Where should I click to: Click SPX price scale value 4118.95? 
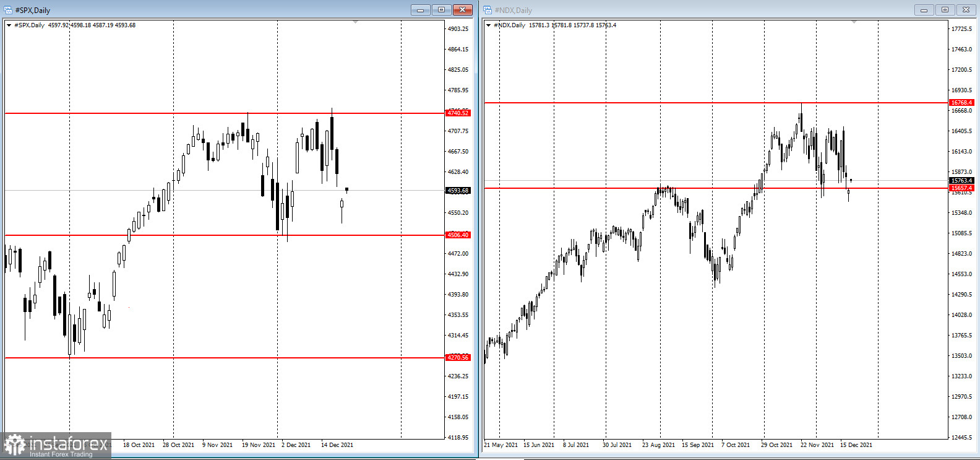[x=458, y=438]
